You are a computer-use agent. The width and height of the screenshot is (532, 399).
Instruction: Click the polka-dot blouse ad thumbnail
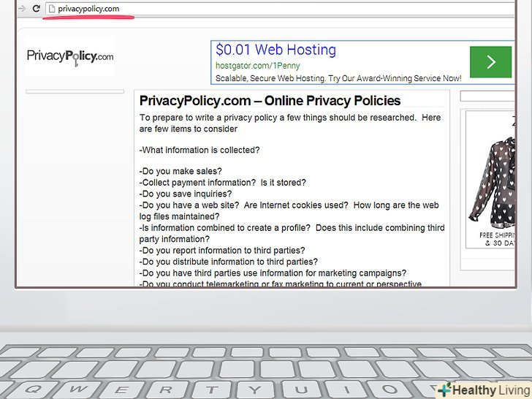[492, 183]
